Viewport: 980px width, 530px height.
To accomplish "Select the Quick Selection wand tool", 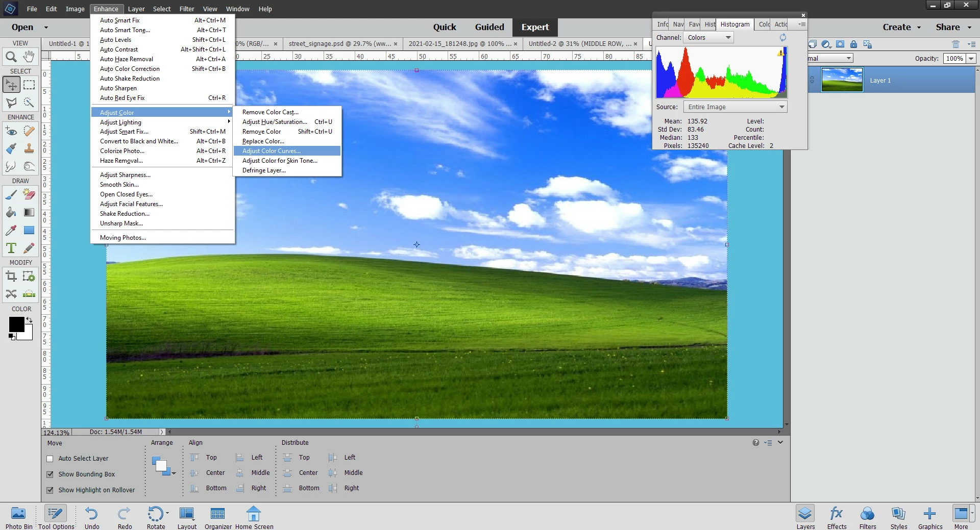I will click(29, 103).
